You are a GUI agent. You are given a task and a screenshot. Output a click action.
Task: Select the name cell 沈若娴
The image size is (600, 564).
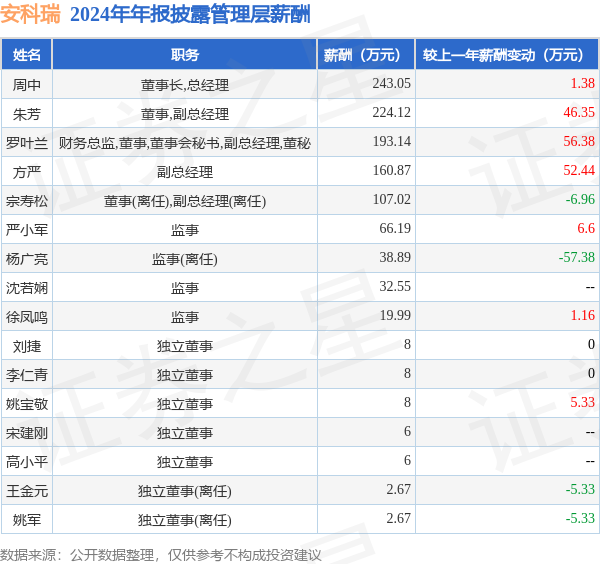[x=26, y=288]
